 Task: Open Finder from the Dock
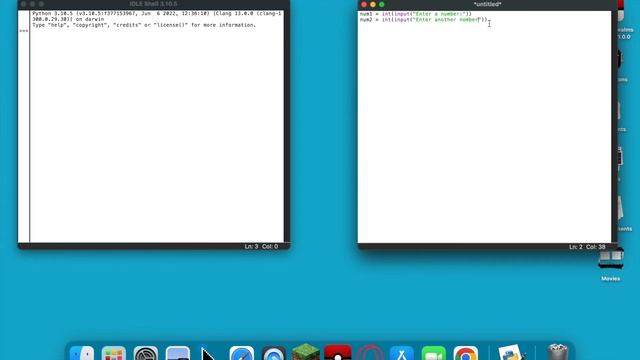[x=82, y=353]
